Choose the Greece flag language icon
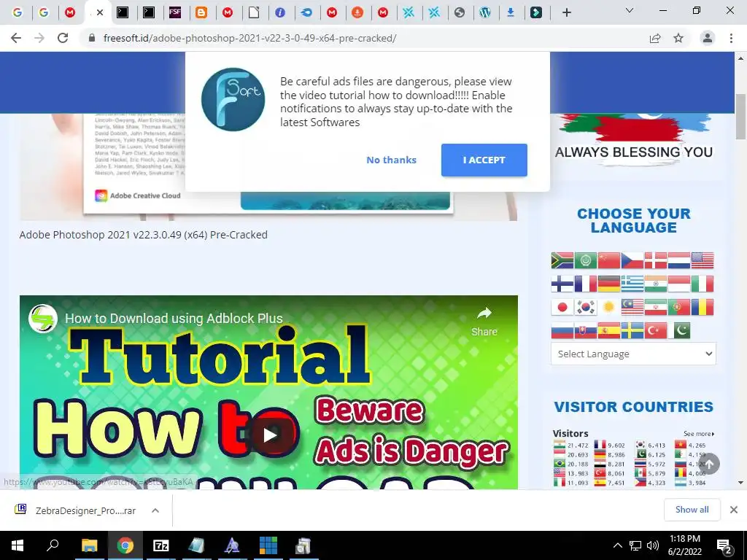This screenshot has height=560, width=747. pyautogui.click(x=632, y=284)
